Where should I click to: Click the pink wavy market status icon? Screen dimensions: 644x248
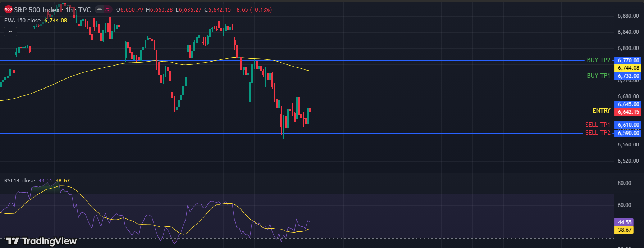pyautogui.click(x=108, y=10)
